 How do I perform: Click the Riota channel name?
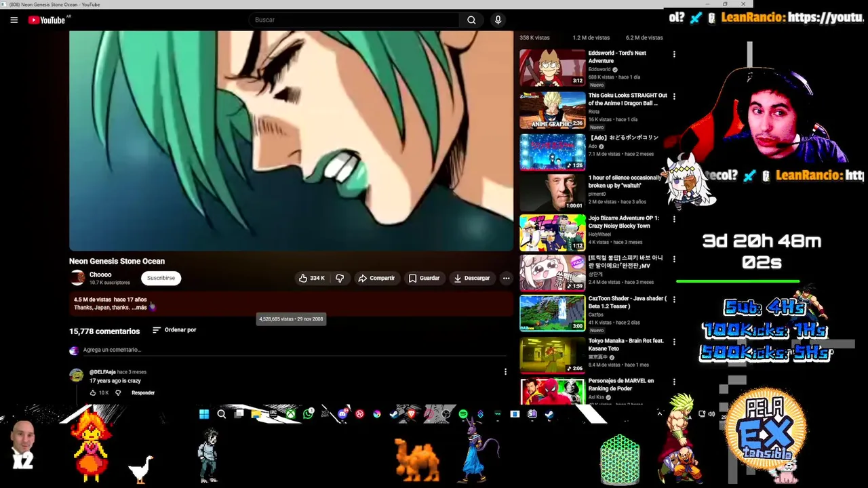(594, 111)
